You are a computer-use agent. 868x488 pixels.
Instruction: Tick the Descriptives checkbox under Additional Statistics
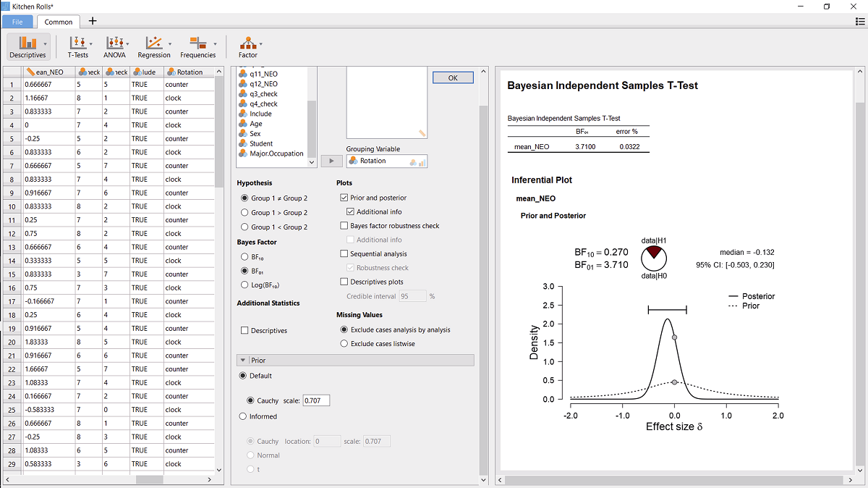(245, 331)
